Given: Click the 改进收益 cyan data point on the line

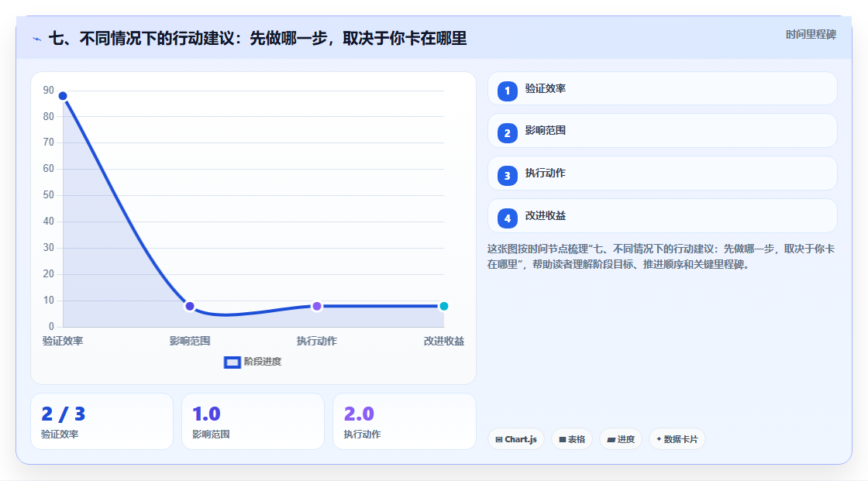Looking at the screenshot, I should point(443,306).
